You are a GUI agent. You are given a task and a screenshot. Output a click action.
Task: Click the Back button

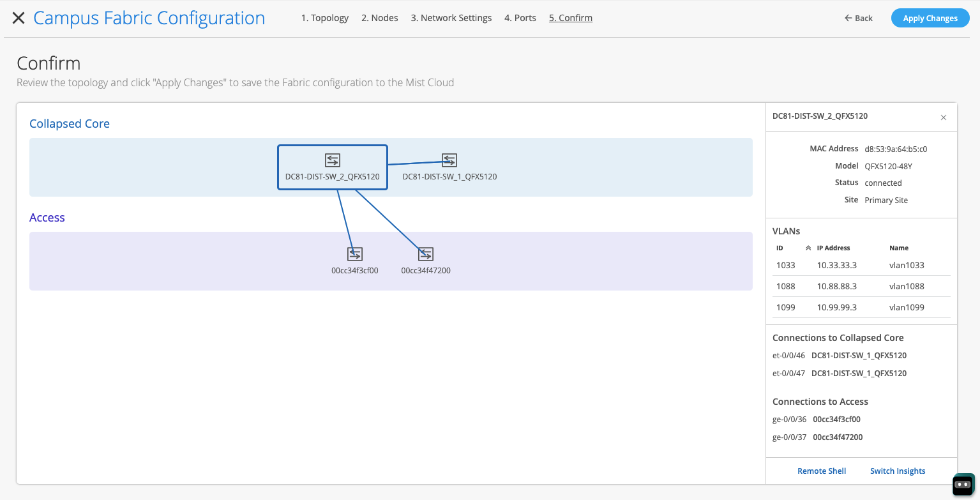[858, 18]
